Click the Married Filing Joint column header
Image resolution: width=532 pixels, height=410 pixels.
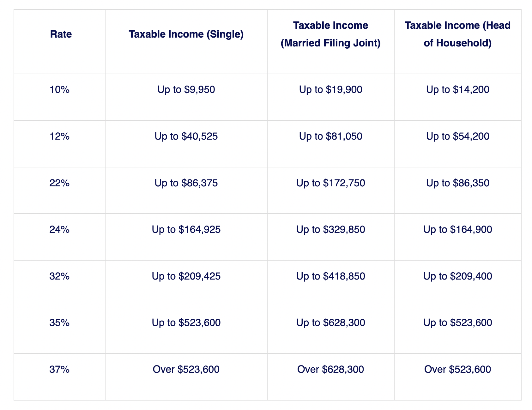pos(330,34)
